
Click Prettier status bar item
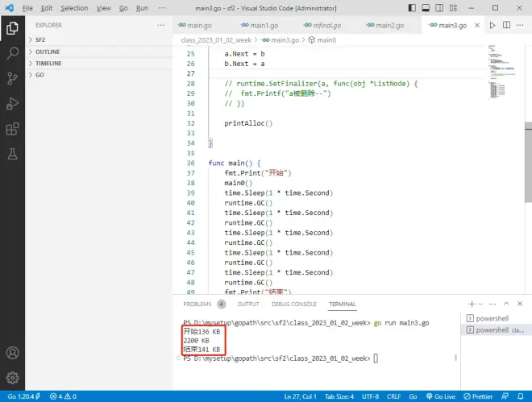478,396
